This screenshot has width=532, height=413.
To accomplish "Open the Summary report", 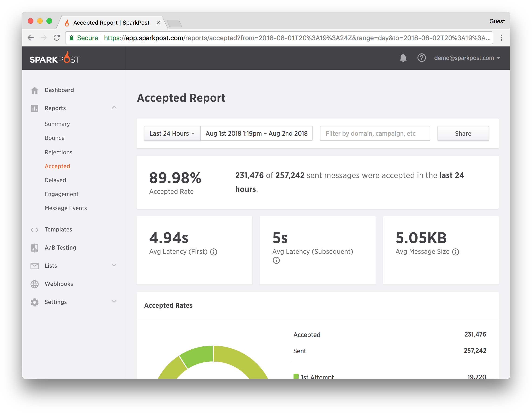I will pos(57,124).
